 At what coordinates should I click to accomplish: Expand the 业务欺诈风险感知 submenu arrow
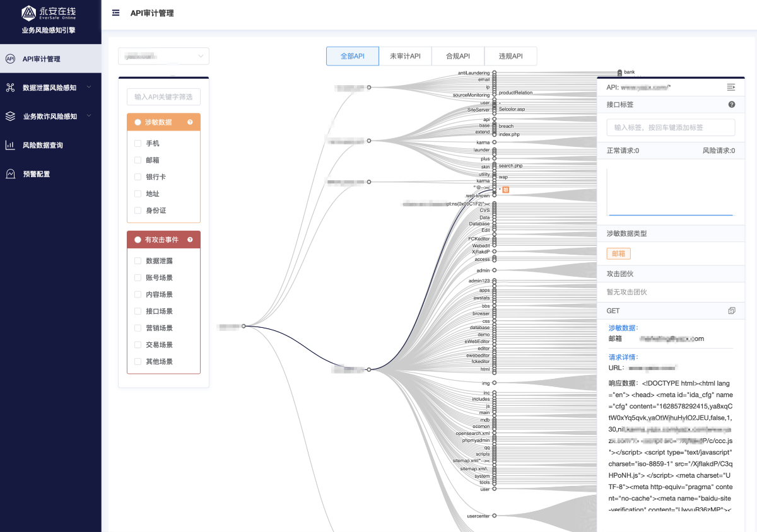pyautogui.click(x=89, y=116)
